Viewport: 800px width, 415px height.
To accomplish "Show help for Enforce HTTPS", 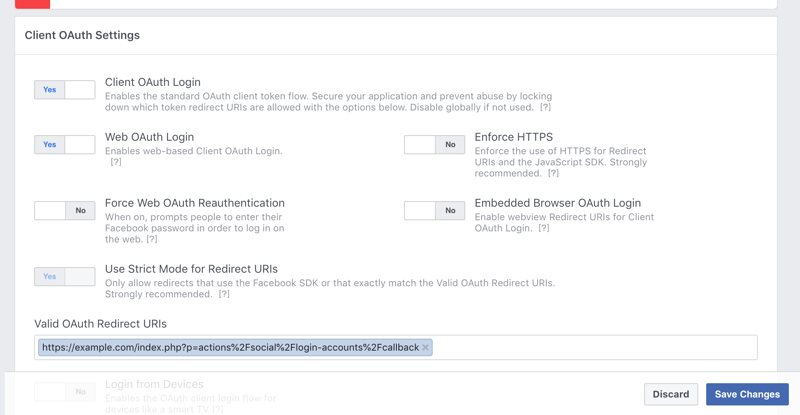I will (553, 173).
